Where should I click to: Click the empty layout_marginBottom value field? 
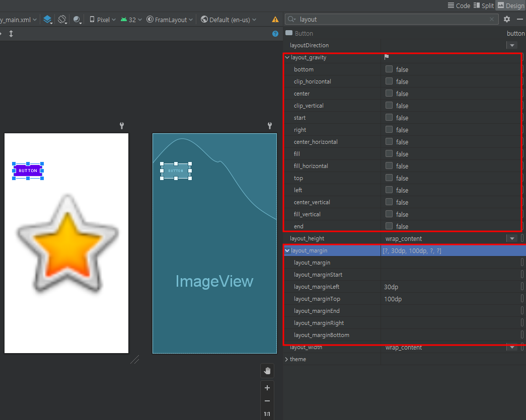coord(450,335)
